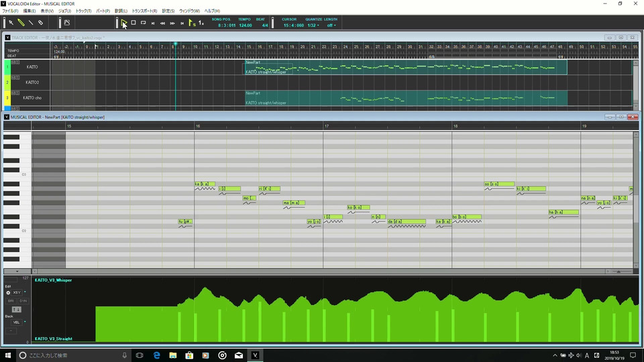
Task: Click the yellow start marker flag icon
Action: [x=192, y=23]
